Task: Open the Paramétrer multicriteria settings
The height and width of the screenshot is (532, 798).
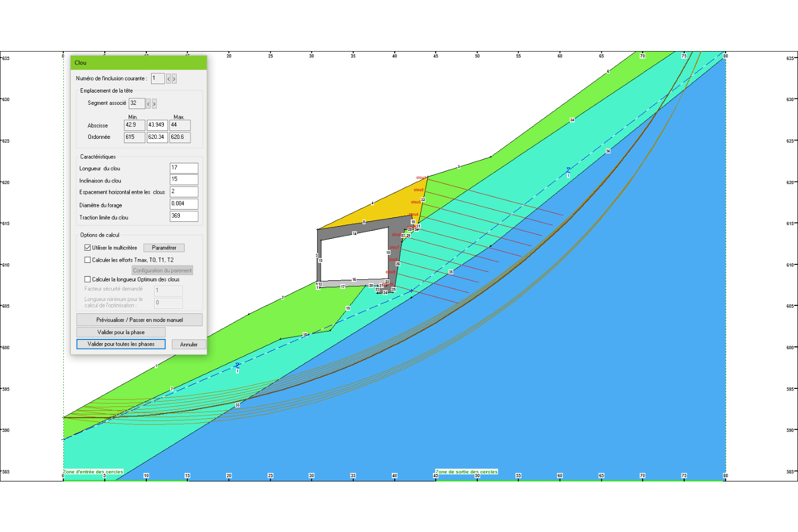Action: 164,248
